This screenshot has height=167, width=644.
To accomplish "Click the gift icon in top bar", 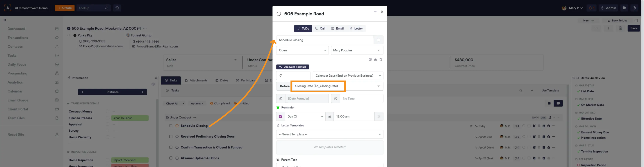I will point(624,8).
